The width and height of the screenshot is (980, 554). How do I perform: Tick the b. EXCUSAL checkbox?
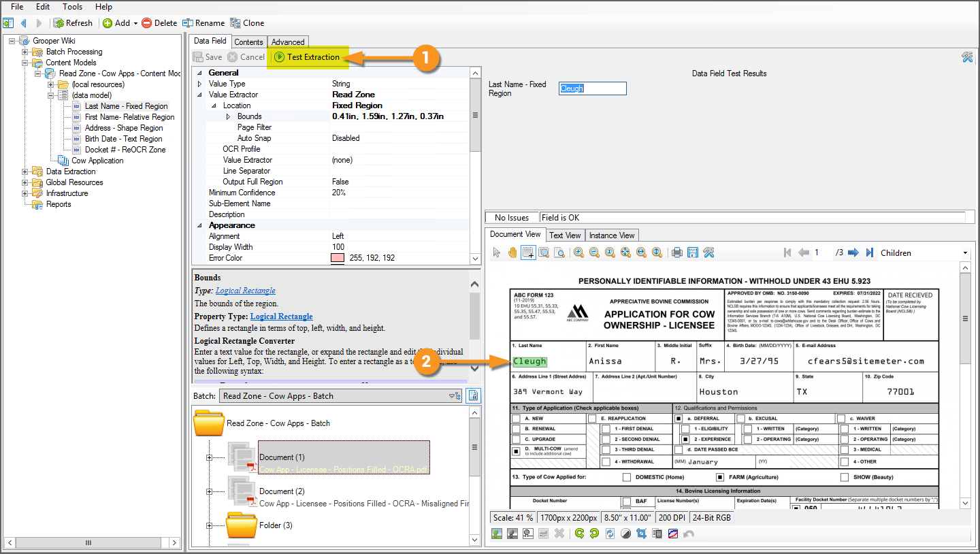[740, 419]
